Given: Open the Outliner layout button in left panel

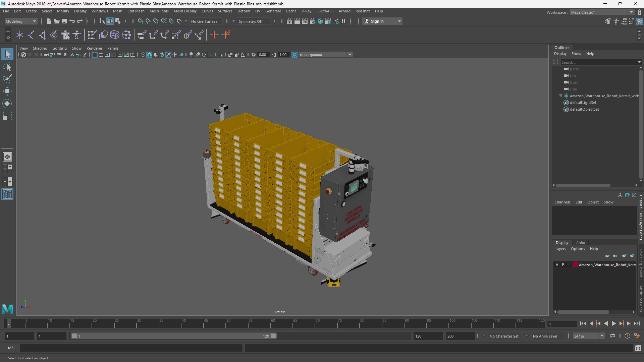Looking at the screenshot, I should (7, 194).
